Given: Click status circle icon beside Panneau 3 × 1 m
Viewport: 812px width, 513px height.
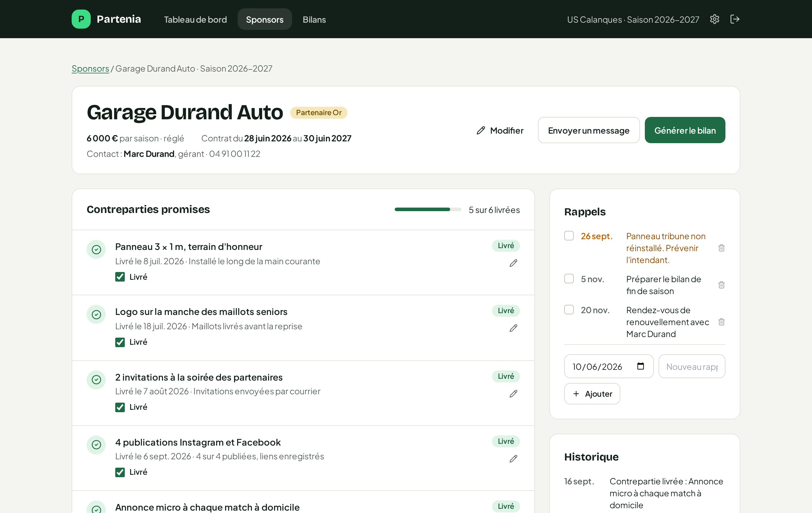Looking at the screenshot, I should (96, 249).
